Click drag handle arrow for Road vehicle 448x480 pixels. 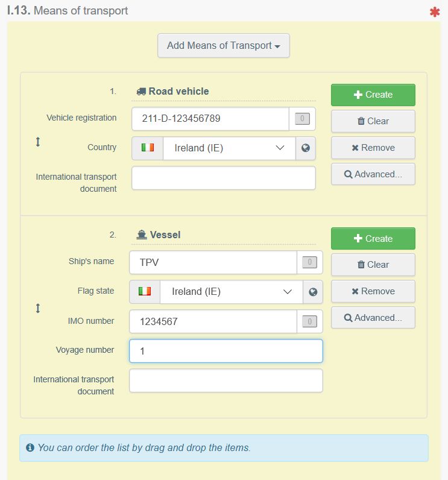coord(37,142)
